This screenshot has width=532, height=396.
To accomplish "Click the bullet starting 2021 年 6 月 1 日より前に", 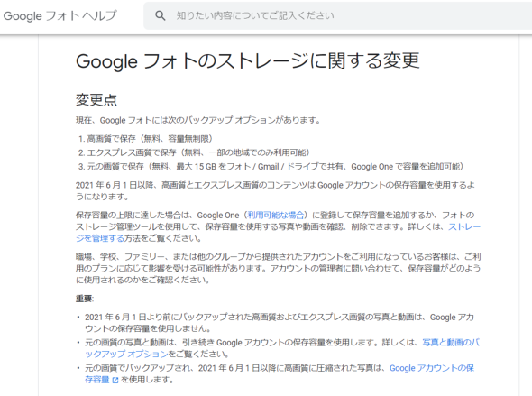I will (x=280, y=323).
